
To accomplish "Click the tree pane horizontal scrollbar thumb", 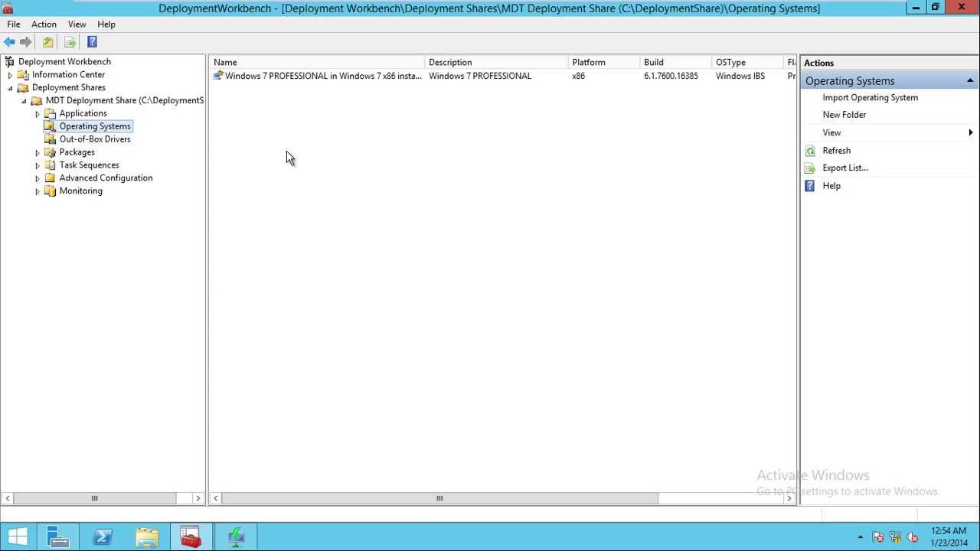I will pos(95,499).
